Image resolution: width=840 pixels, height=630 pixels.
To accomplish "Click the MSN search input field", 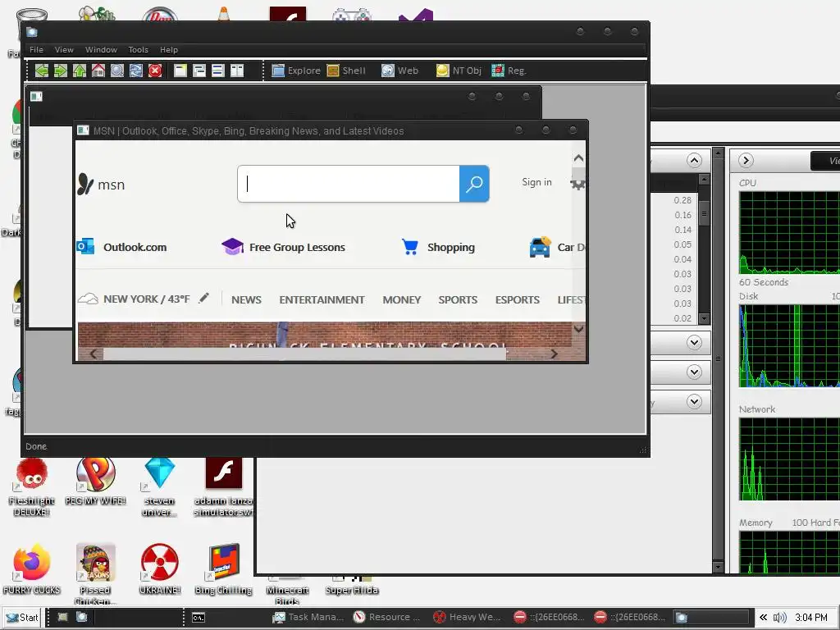I will [x=348, y=184].
